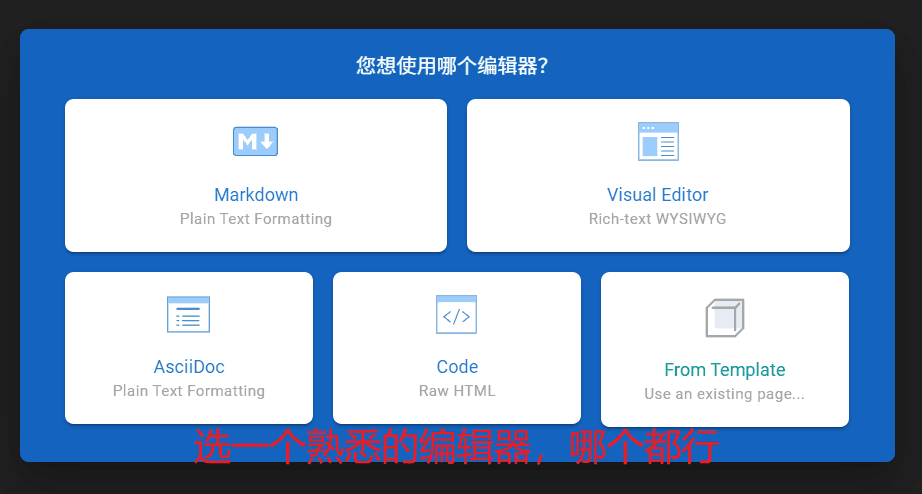
Task: Click the From Template cube icon
Action: pyautogui.click(x=724, y=318)
